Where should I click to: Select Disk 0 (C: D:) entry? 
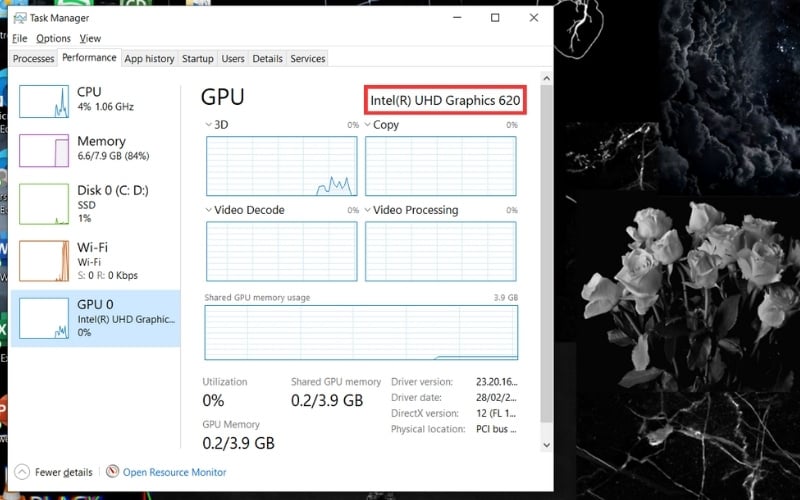click(95, 204)
